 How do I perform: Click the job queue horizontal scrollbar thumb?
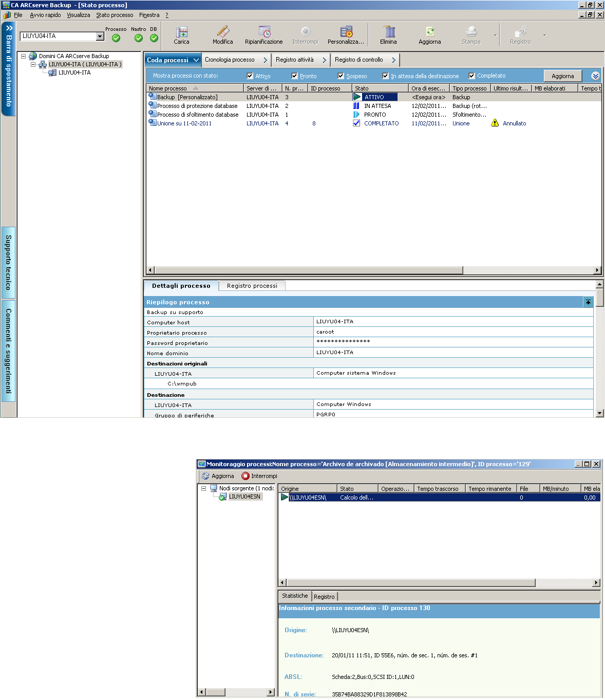point(309,270)
